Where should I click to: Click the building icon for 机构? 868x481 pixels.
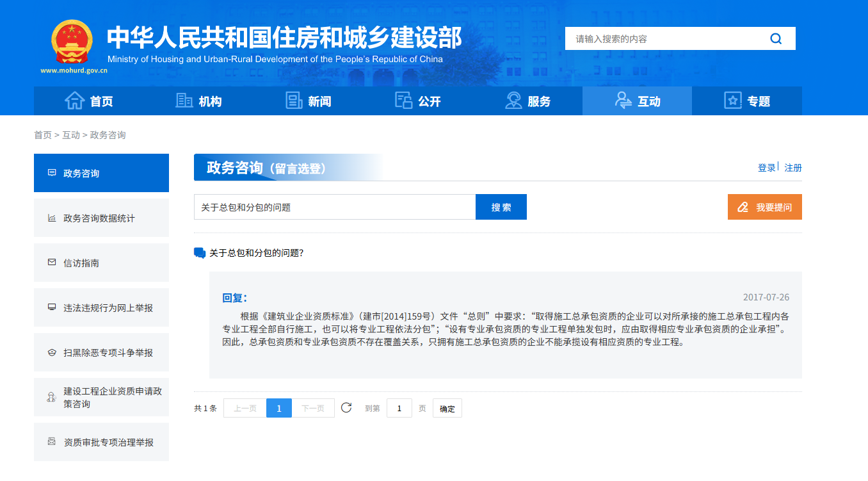184,101
